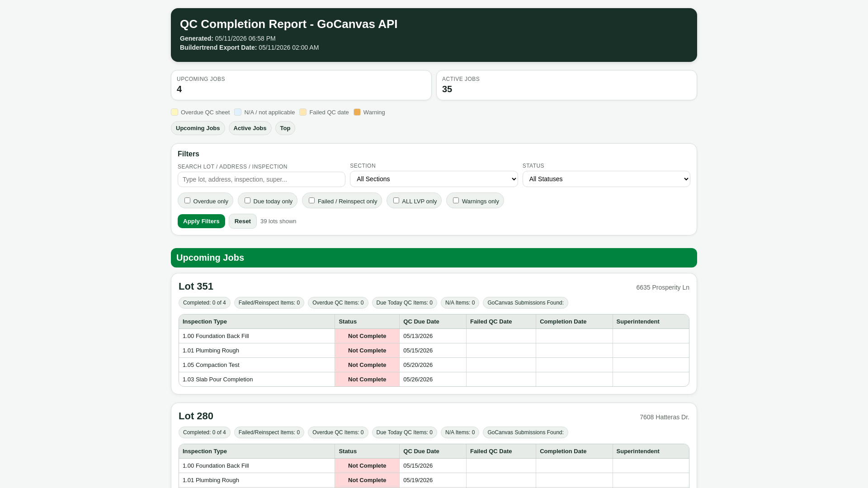The width and height of the screenshot is (868, 488).
Task: Click the QC Completion Report title
Action: click(x=288, y=24)
